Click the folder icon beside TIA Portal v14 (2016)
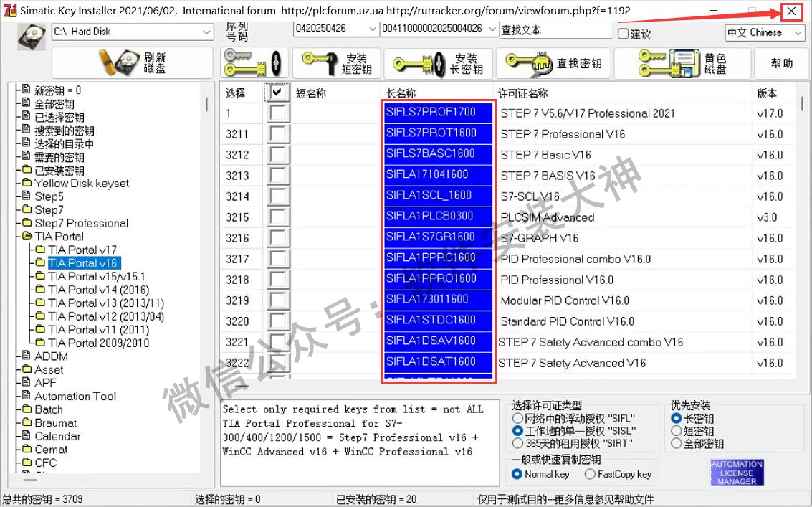The height and width of the screenshot is (507, 812). point(40,289)
